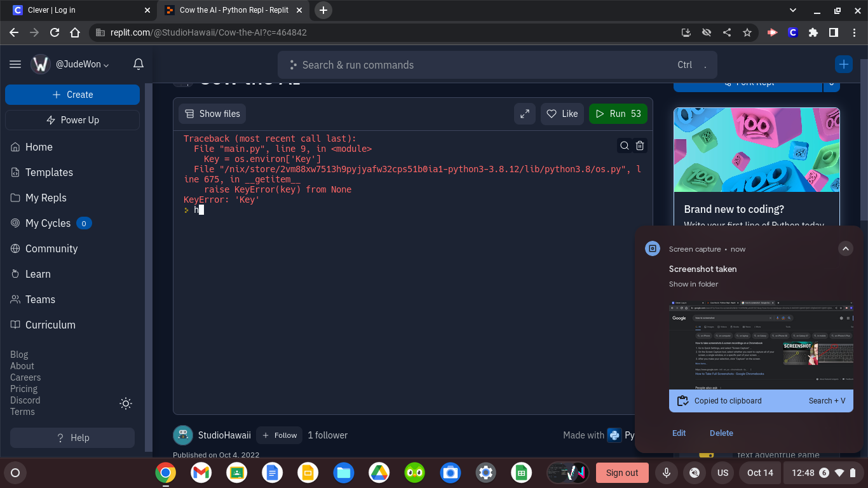Click the console input prompt line
Viewport: 868px width, 488px height.
tap(412, 210)
